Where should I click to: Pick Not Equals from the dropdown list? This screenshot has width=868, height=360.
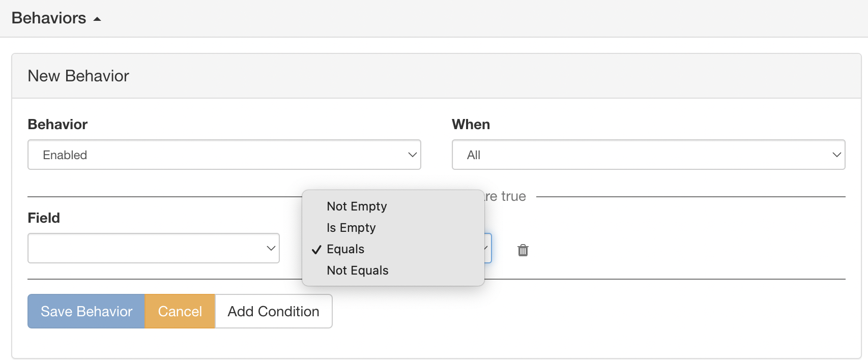click(x=357, y=270)
